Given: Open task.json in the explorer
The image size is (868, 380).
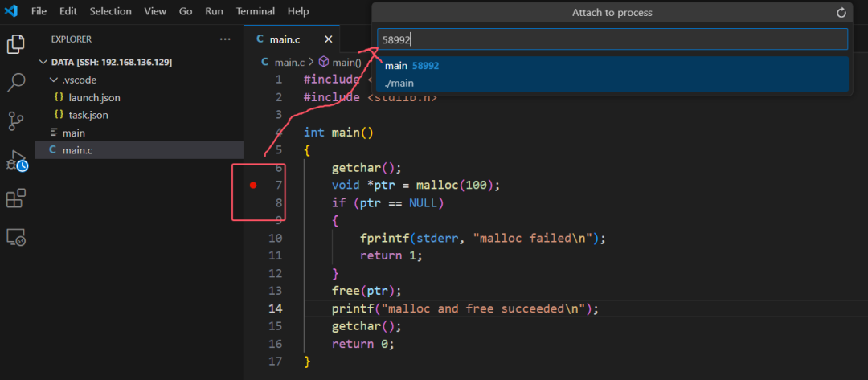Looking at the screenshot, I should (88, 116).
